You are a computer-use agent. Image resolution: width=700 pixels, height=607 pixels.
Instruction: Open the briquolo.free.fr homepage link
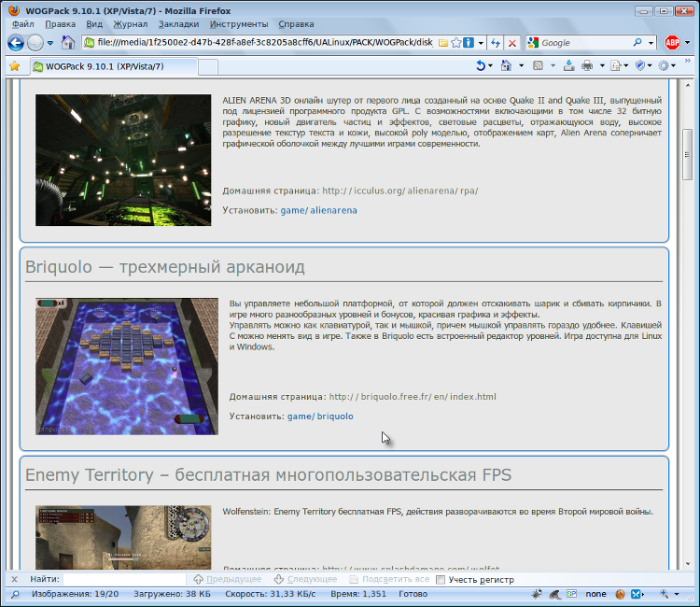[x=413, y=397]
